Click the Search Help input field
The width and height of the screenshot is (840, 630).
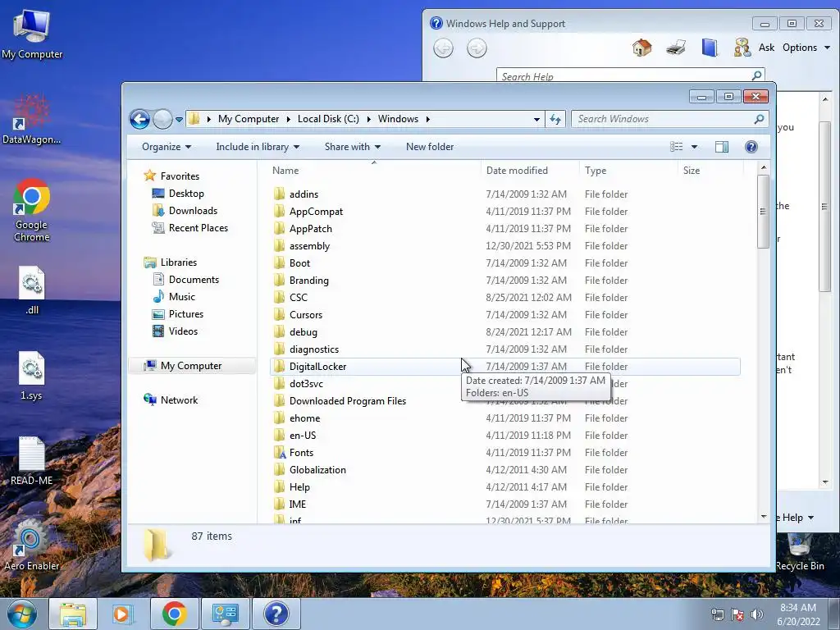click(623, 76)
